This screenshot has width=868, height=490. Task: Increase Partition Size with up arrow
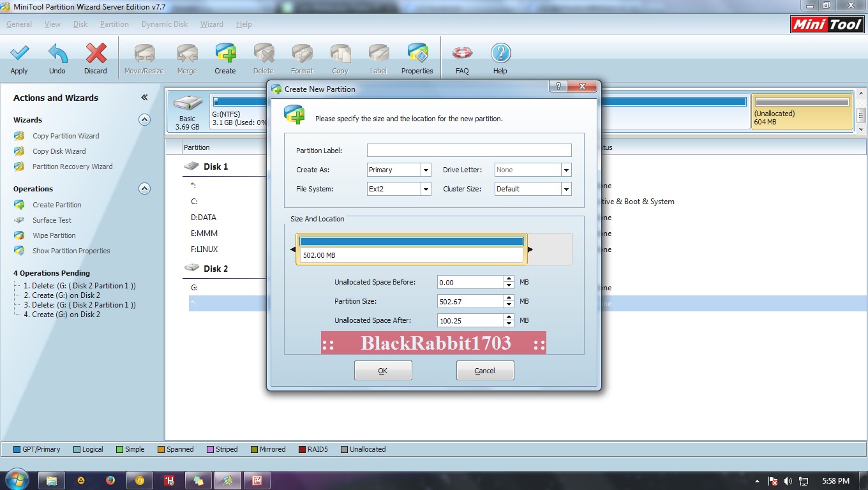tap(509, 298)
